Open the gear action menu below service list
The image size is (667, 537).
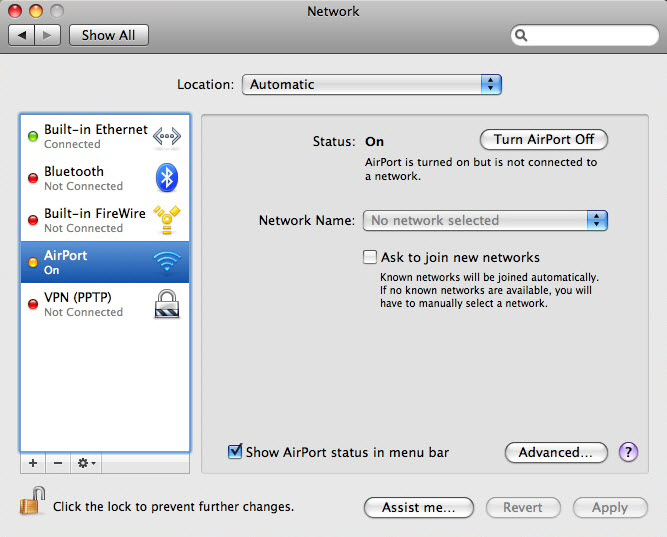pyautogui.click(x=86, y=464)
